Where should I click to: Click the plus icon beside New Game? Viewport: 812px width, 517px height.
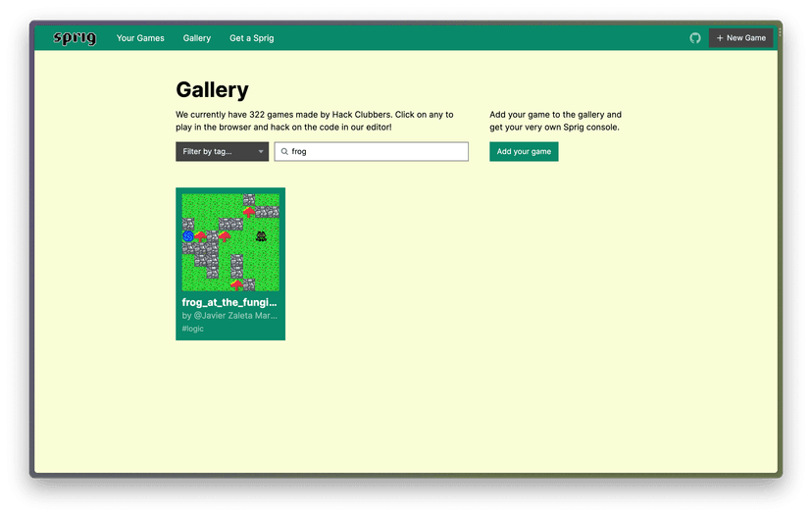tap(720, 38)
